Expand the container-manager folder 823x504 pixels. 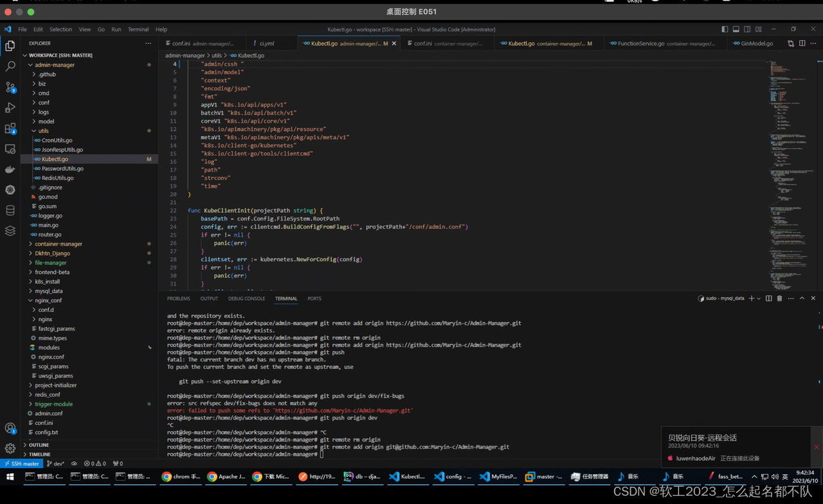[90, 244]
